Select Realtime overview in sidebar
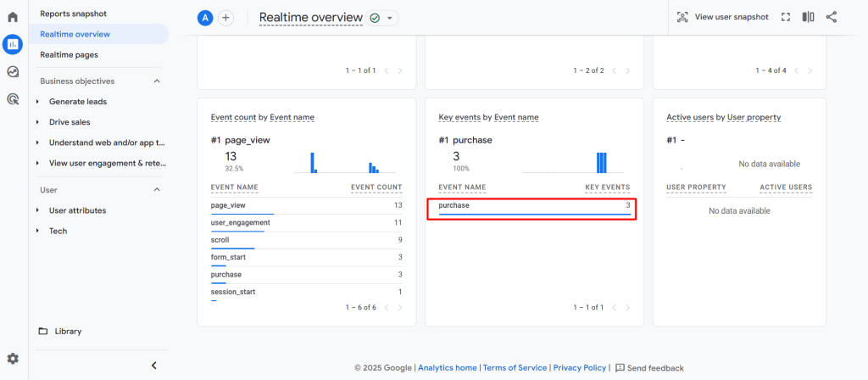868x380 pixels. point(99,34)
